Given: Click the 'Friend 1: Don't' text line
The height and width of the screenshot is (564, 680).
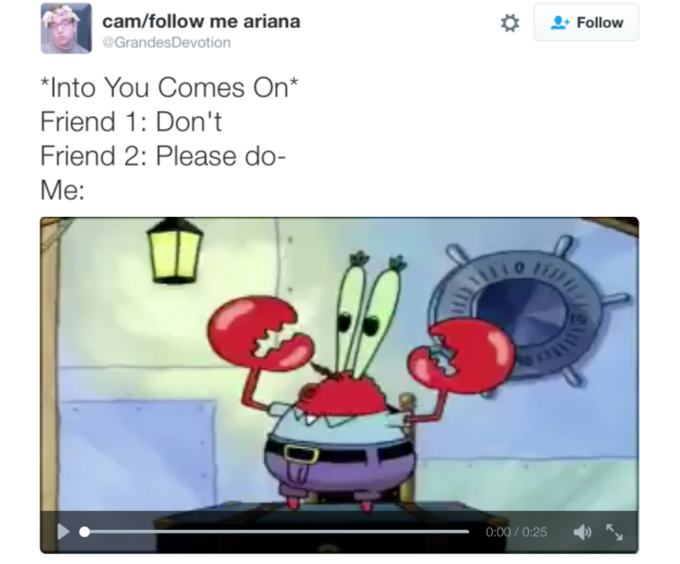Looking at the screenshot, I should (x=131, y=122).
